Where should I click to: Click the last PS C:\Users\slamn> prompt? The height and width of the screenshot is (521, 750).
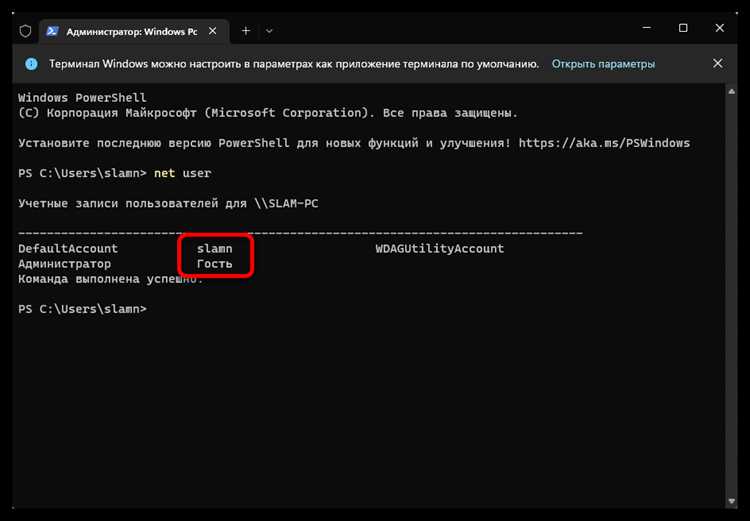click(x=82, y=309)
